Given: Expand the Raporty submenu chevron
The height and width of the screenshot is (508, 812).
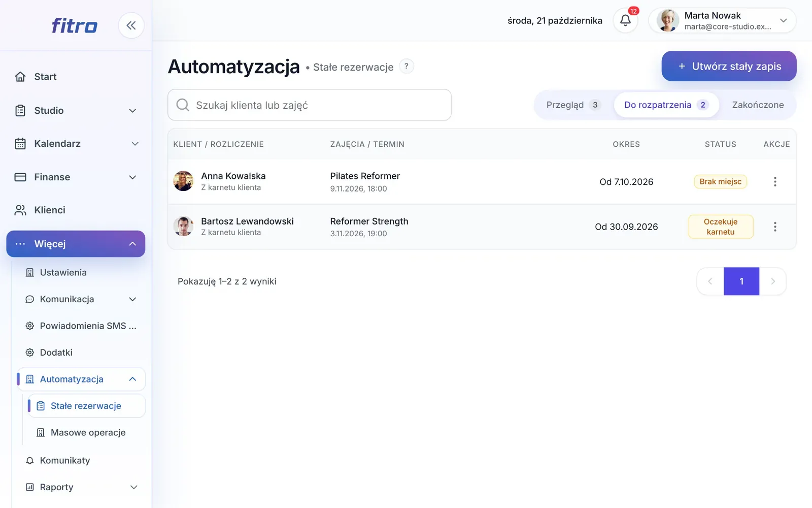Looking at the screenshot, I should point(133,487).
